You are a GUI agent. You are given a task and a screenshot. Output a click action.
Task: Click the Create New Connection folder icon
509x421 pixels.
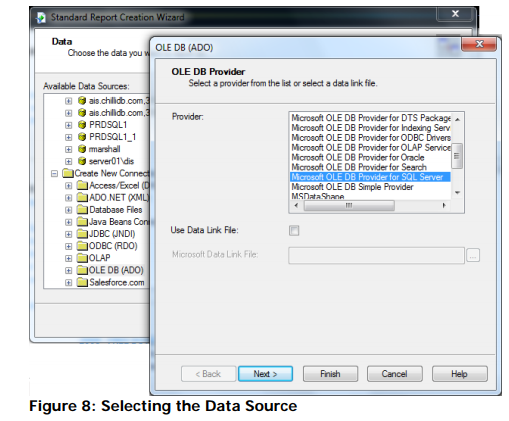pos(68,173)
